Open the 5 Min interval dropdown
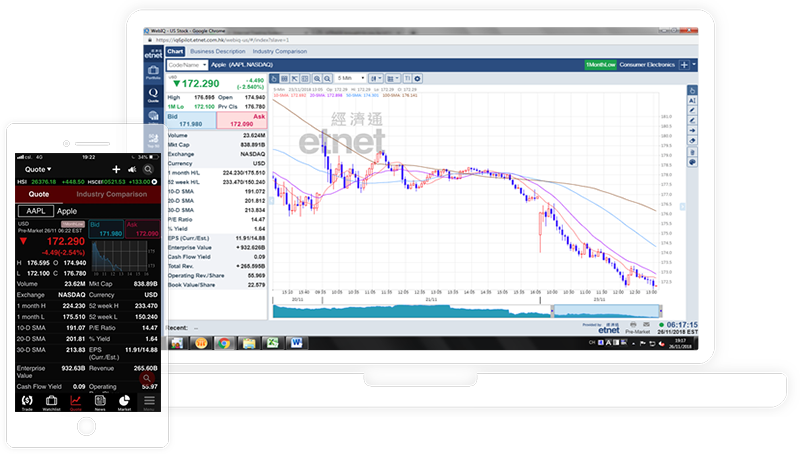This screenshot has width=800, height=454. pos(351,79)
